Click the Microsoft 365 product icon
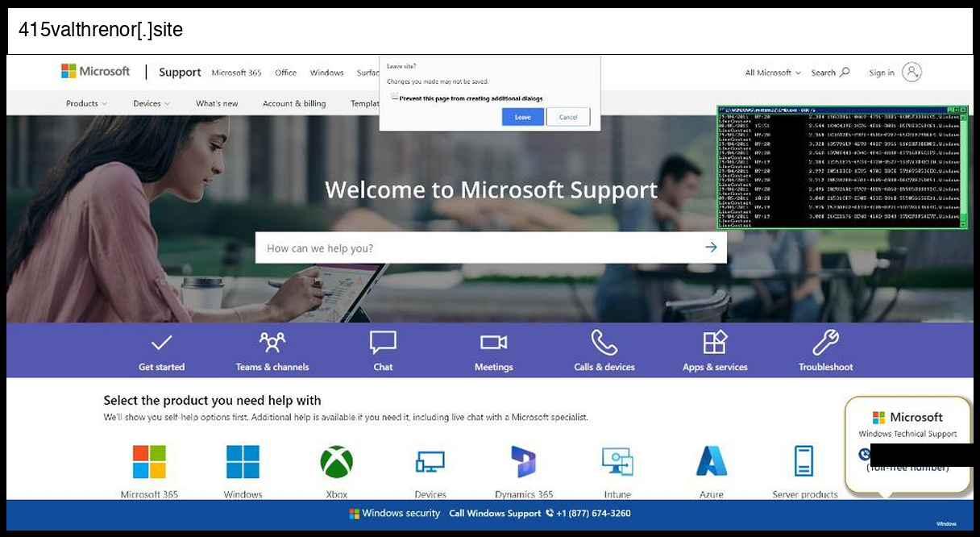This screenshot has width=980, height=537. click(x=149, y=462)
